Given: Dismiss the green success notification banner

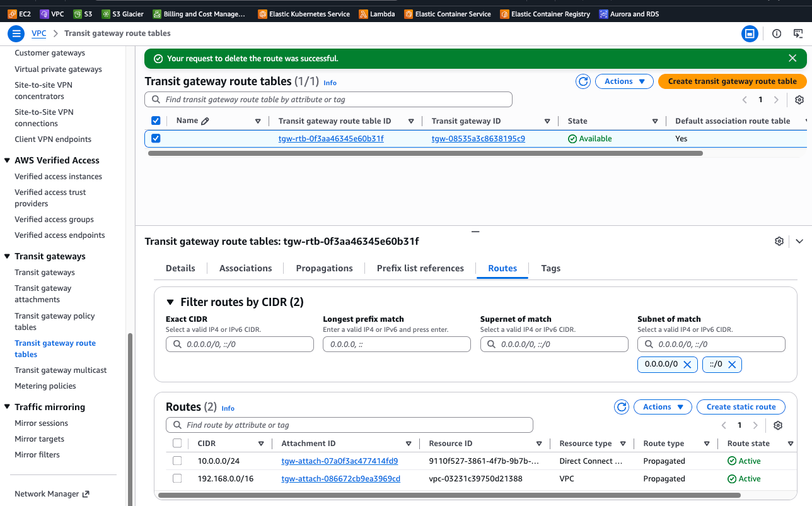Looking at the screenshot, I should (792, 58).
